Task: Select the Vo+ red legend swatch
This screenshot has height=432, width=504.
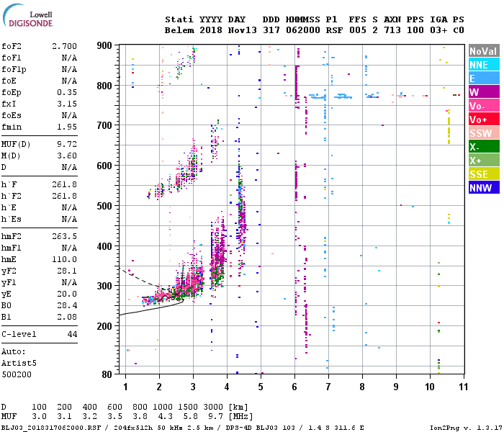Action: (484, 120)
